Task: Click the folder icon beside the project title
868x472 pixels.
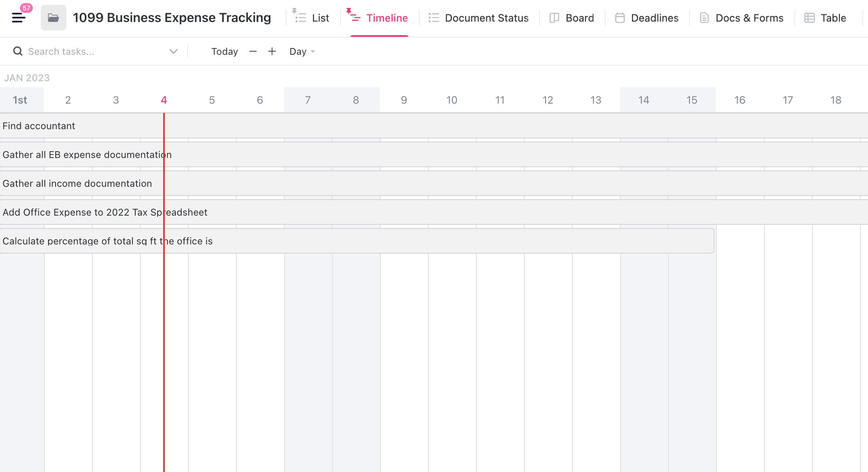Action: point(53,17)
